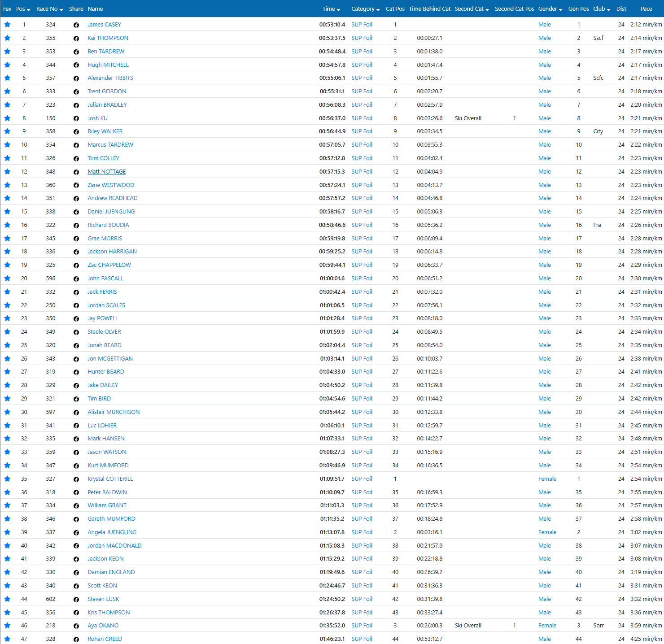Viewport: 664px width, 644px height.
Task: Open Matt NOTTAGE's athlete result link
Action: 107,172
